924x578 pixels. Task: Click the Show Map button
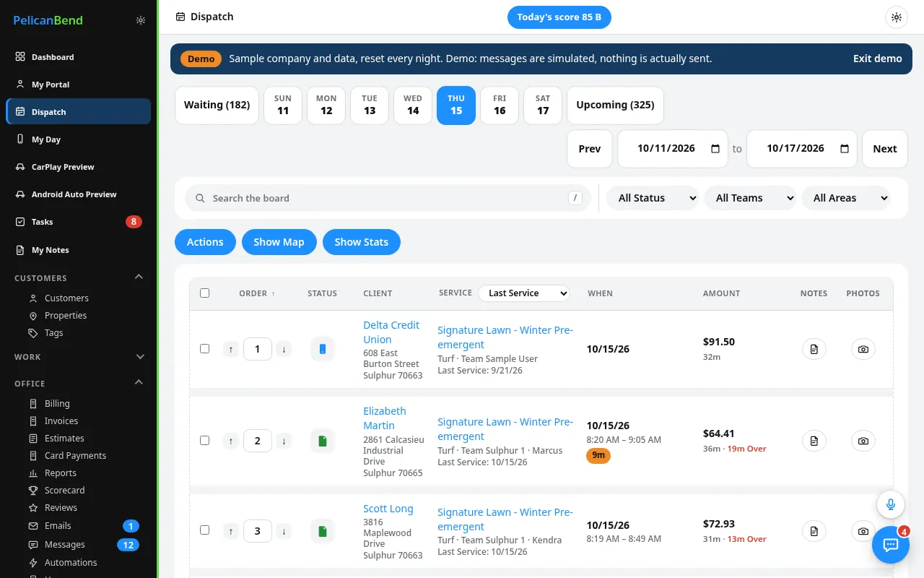279,242
